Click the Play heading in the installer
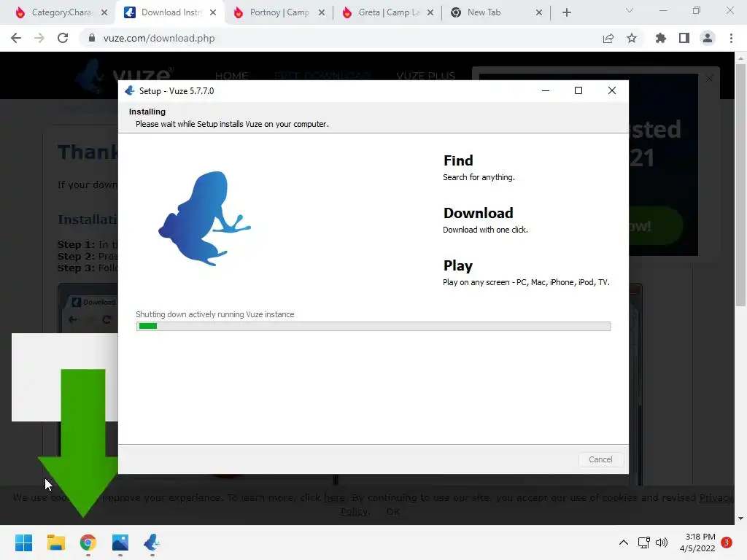 (458, 265)
